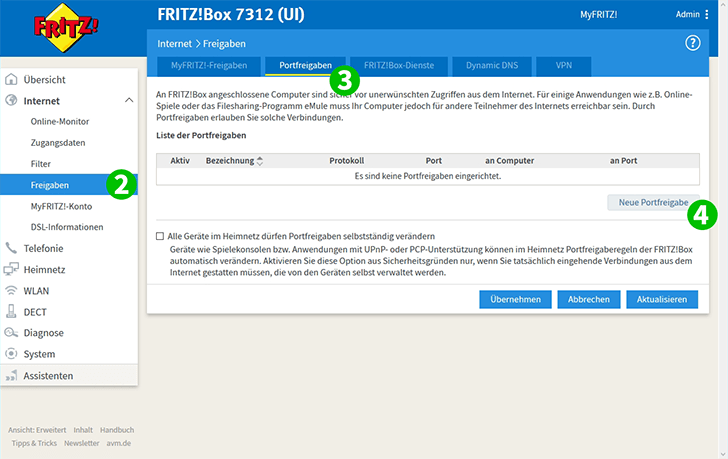Open the help question mark icon
The height and width of the screenshot is (459, 728).
click(x=692, y=43)
